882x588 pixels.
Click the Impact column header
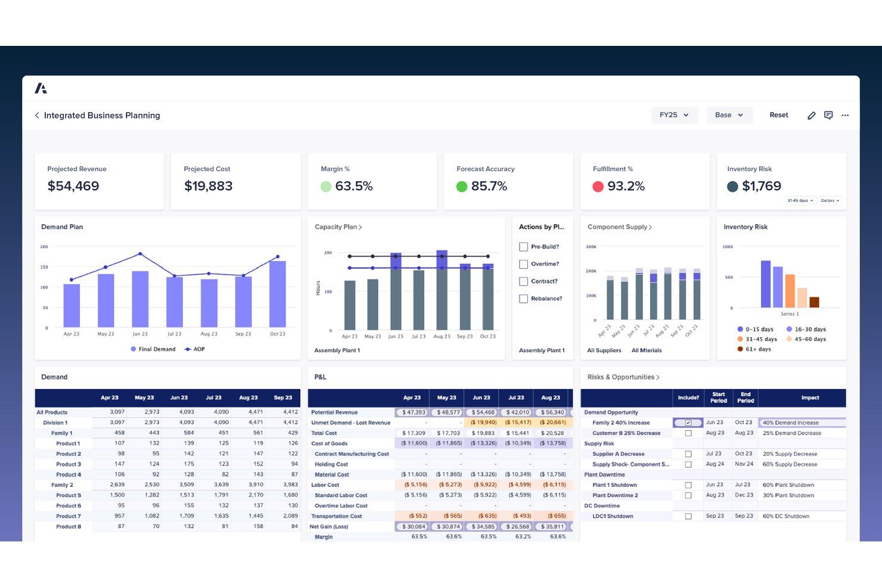pos(802,397)
